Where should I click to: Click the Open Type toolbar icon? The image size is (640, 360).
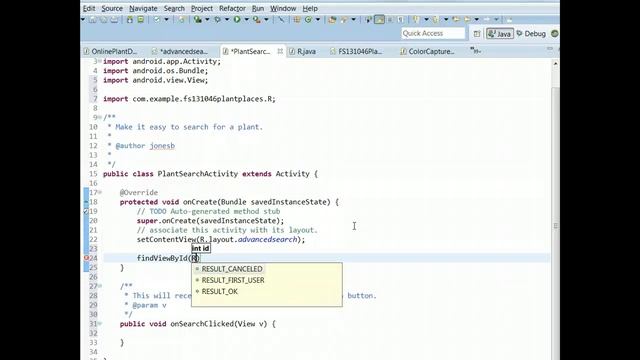coord(332,20)
